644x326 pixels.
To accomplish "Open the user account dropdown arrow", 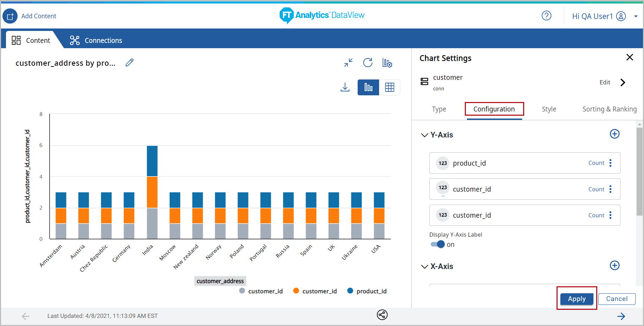I will point(636,16).
